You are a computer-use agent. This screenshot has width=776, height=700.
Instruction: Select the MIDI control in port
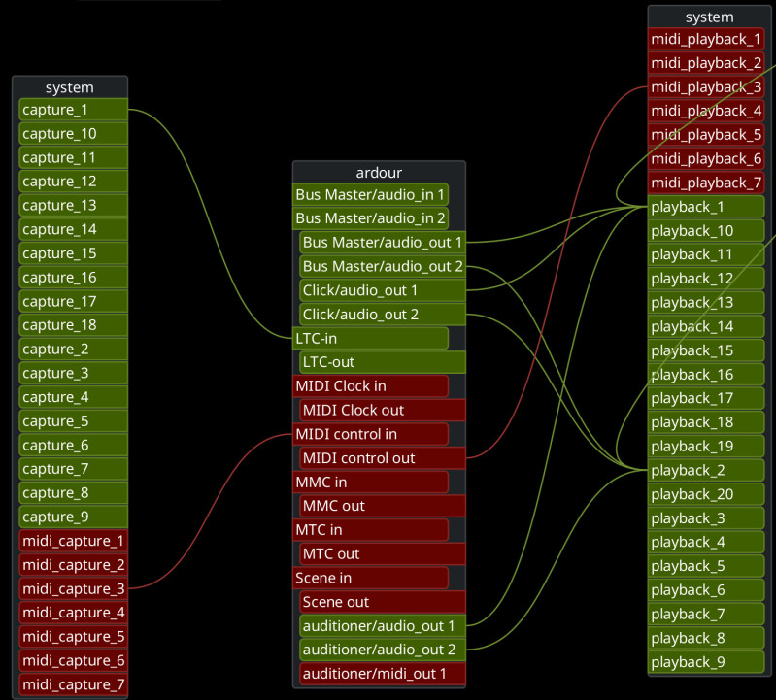click(x=371, y=434)
